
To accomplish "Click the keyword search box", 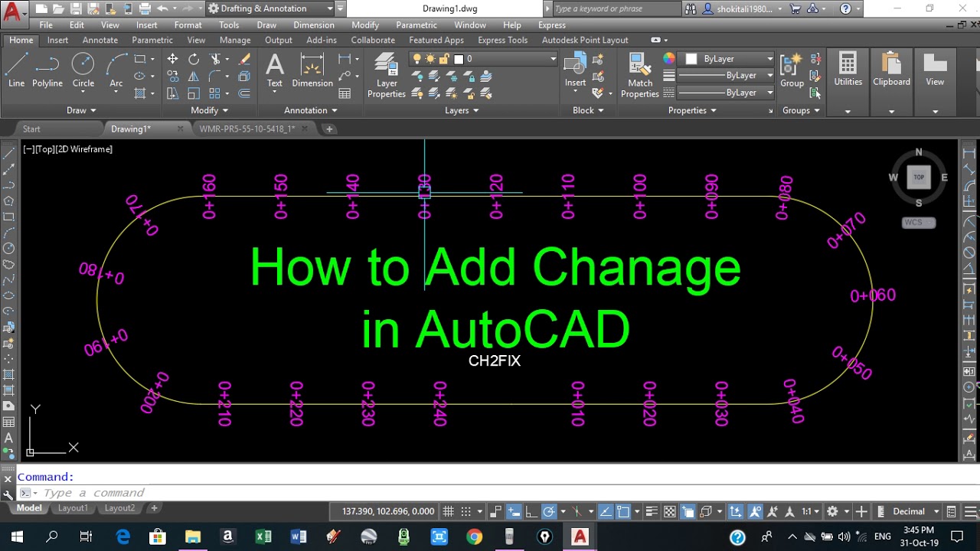I will 615,8.
